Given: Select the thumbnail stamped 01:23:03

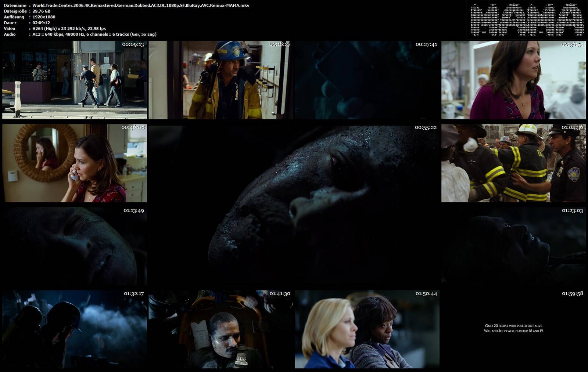Looking at the screenshot, I should point(513,246).
